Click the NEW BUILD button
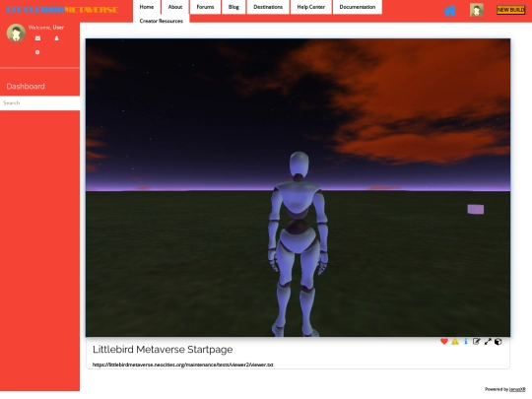 tap(510, 10)
